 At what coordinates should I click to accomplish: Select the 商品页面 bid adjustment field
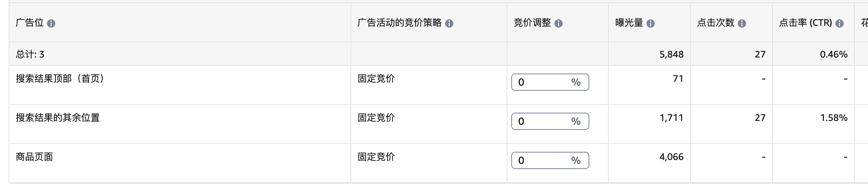click(542, 160)
